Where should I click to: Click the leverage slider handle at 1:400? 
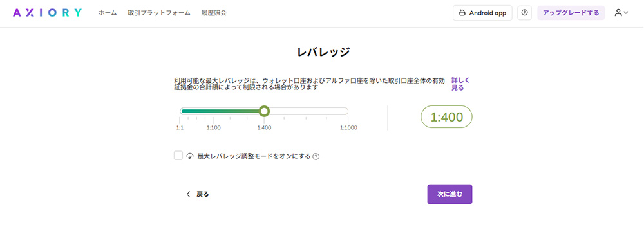pos(264,111)
